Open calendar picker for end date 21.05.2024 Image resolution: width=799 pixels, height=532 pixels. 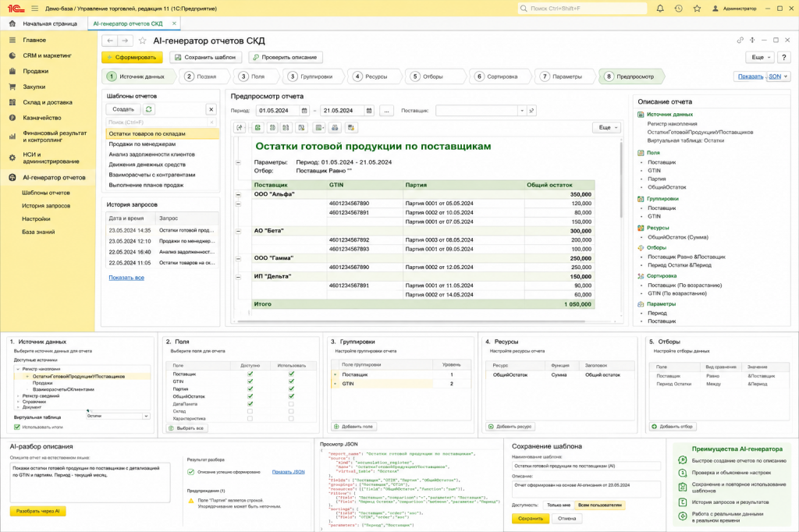click(x=369, y=111)
